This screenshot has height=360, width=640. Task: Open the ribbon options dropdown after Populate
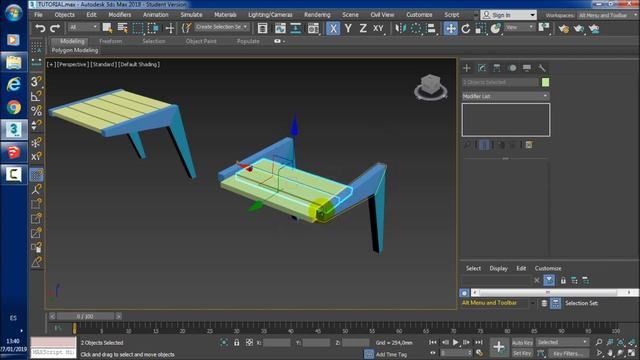[x=280, y=41]
